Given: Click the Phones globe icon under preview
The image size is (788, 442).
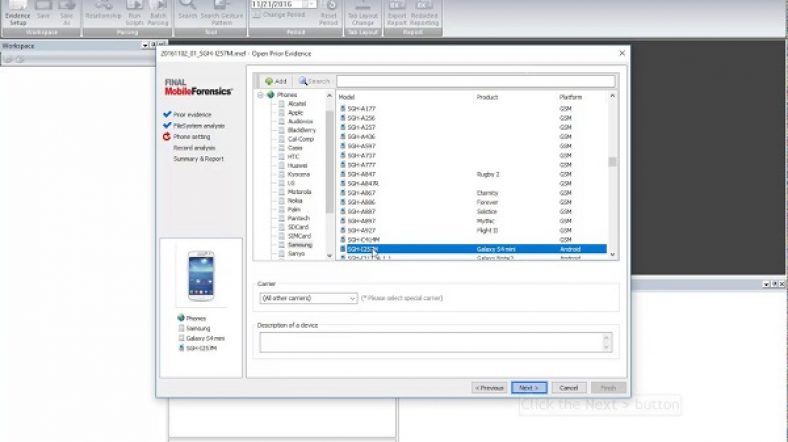Looking at the screenshot, I should (181, 318).
